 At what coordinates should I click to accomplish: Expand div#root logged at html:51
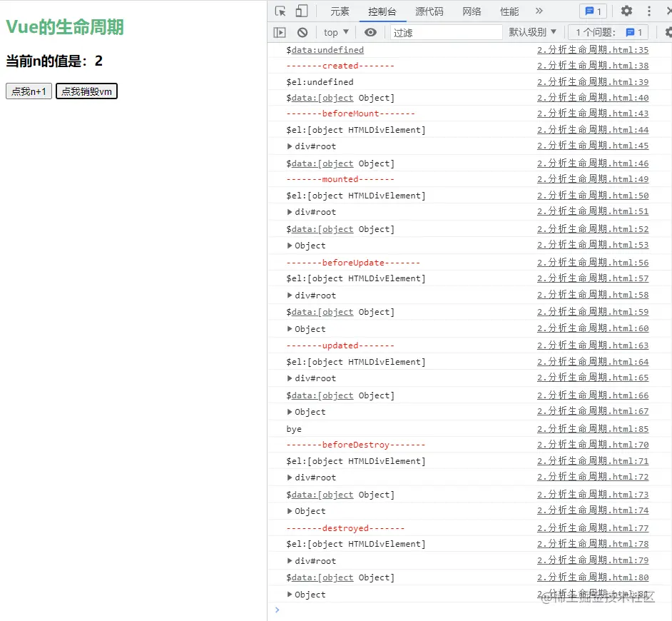290,212
